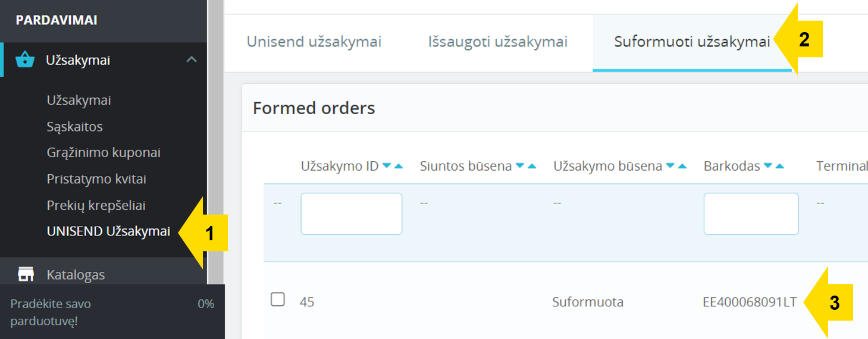Screen dimensions: 868x339
Task: Click the sidebar vertical scrollbar
Action: 215,143
